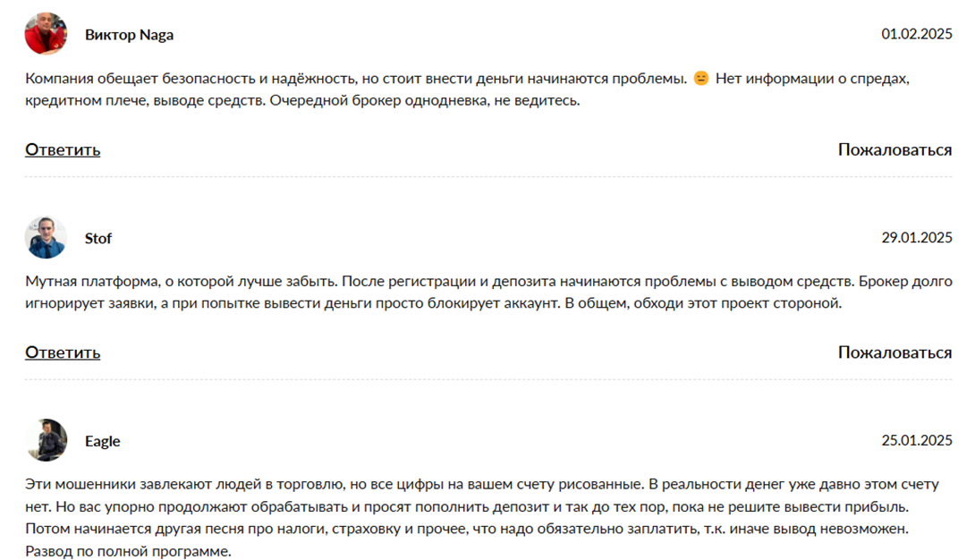This screenshot has height=560, width=975.
Task: Click 'В общем, обходи этот проект стороной'
Action: click(x=703, y=303)
